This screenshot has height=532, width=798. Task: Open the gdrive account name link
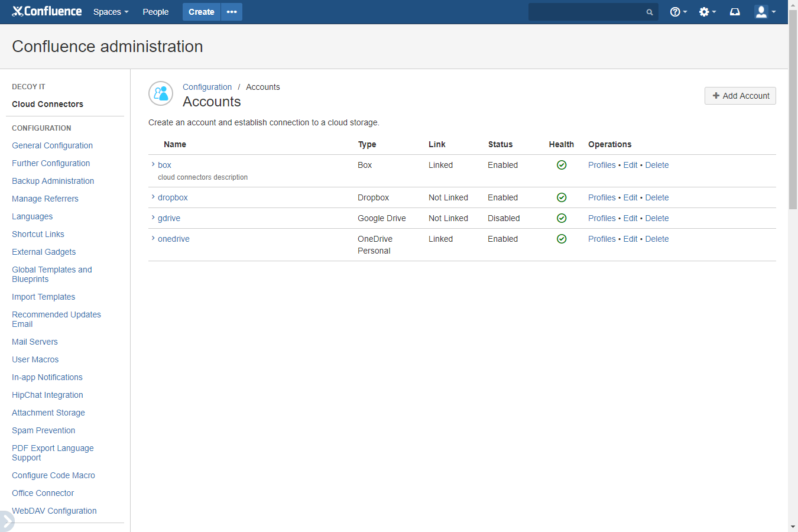tap(169, 218)
